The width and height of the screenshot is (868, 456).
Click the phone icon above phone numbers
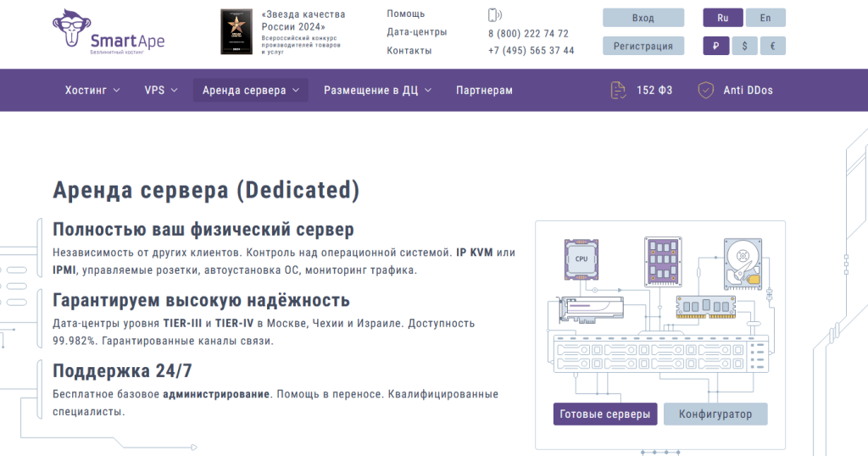[494, 14]
